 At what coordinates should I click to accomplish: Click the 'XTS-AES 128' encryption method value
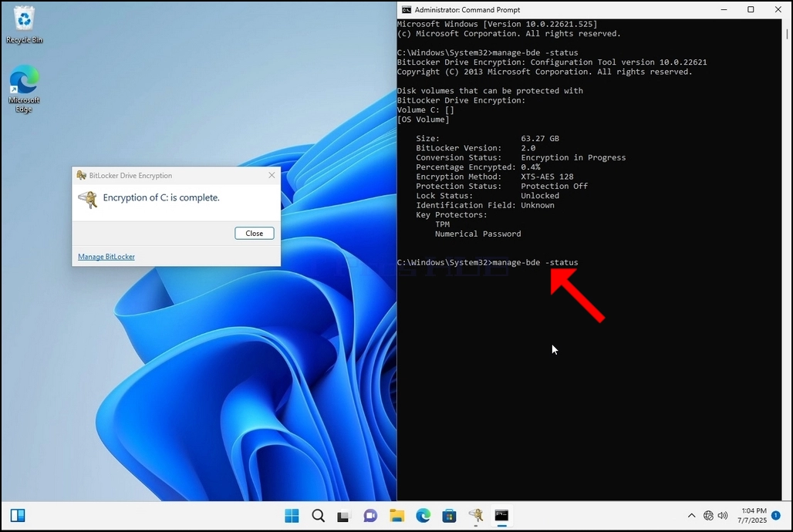coord(547,177)
